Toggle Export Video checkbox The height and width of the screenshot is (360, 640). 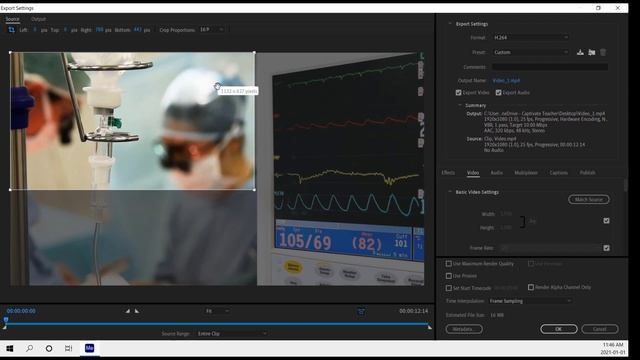click(458, 93)
